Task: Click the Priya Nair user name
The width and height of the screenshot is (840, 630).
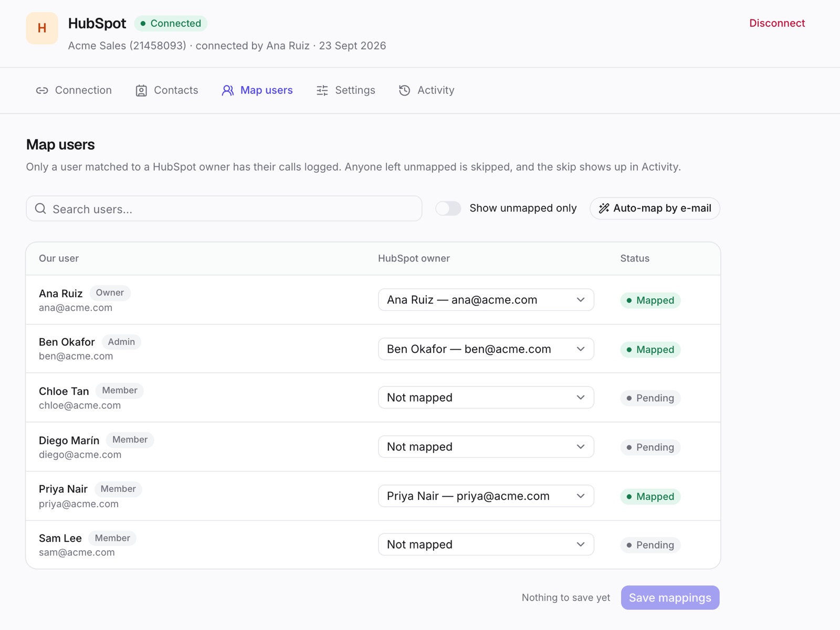Action: point(64,489)
